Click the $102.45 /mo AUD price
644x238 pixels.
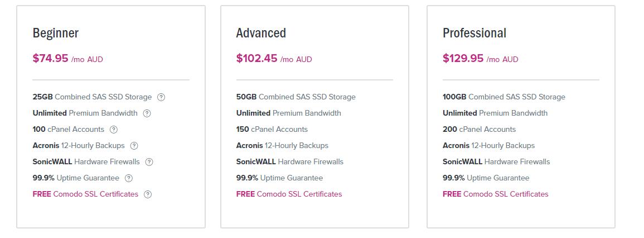tap(274, 59)
